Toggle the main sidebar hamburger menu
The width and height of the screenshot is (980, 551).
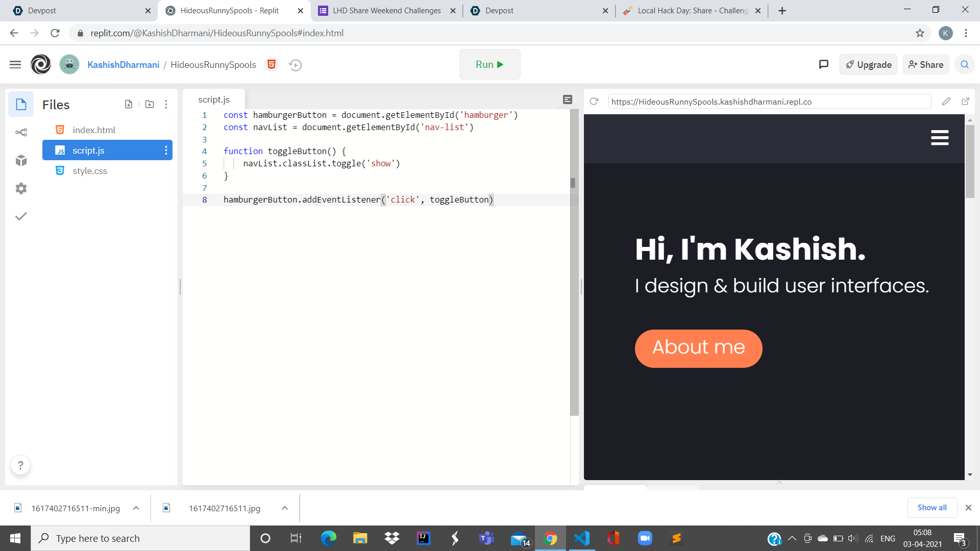coord(15,64)
